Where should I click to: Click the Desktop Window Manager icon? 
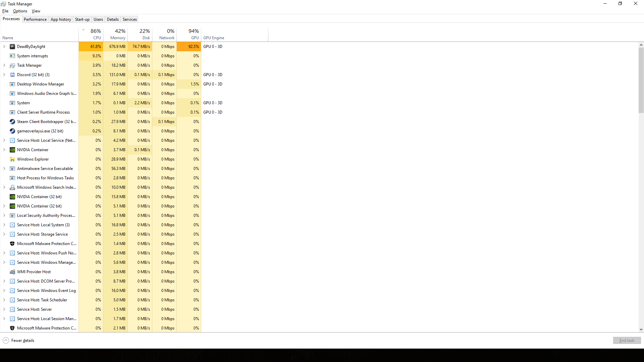click(12, 84)
